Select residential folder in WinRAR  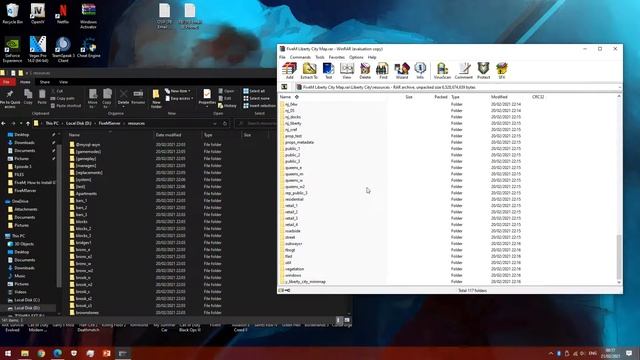(294, 199)
